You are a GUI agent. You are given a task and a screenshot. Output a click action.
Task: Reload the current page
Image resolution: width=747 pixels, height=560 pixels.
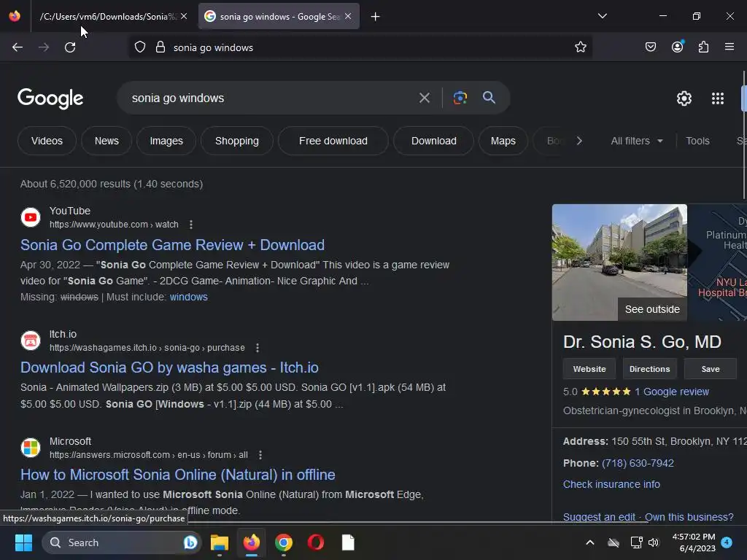70,47
